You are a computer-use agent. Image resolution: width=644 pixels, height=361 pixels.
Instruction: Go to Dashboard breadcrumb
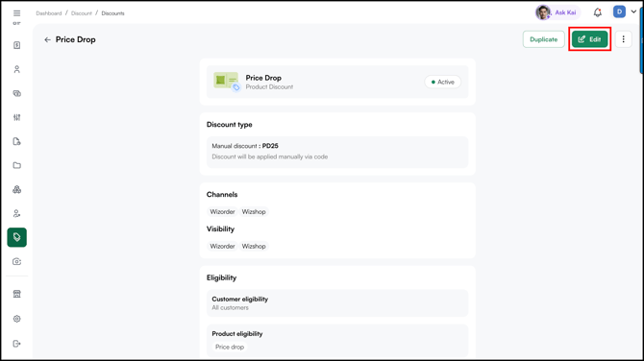click(x=48, y=13)
